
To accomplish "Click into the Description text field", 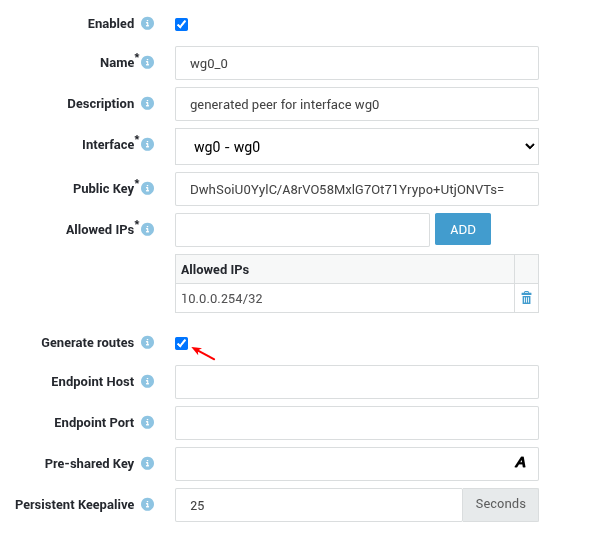I will click(357, 104).
